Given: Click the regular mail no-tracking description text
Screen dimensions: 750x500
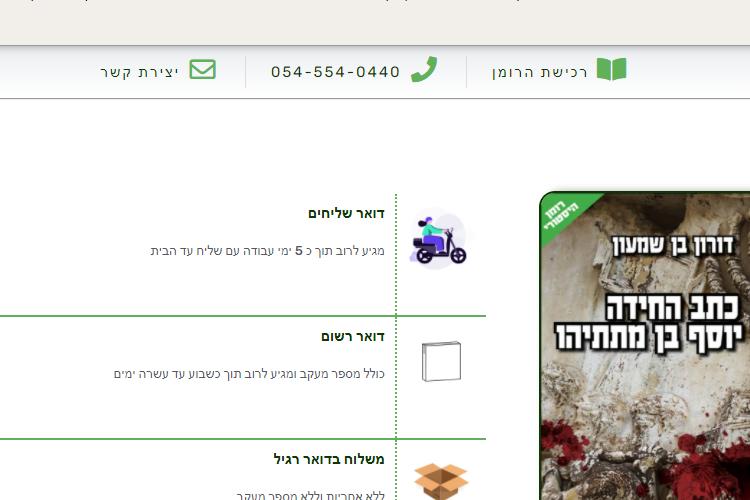Looking at the screenshot, I should 310,496.
